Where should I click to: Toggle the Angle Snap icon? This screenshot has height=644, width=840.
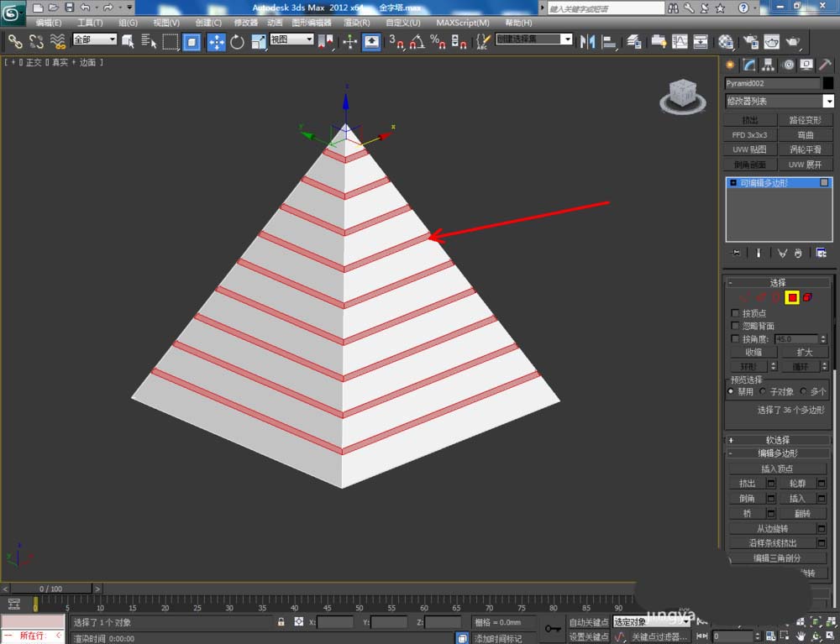(417, 42)
